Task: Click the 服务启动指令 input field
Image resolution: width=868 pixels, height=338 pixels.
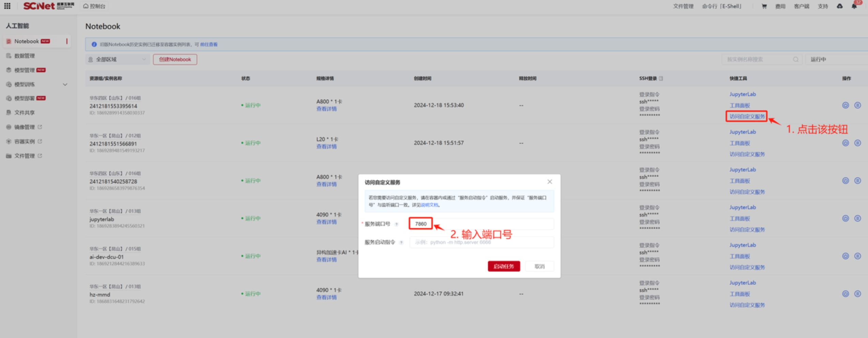Action: 481,242
